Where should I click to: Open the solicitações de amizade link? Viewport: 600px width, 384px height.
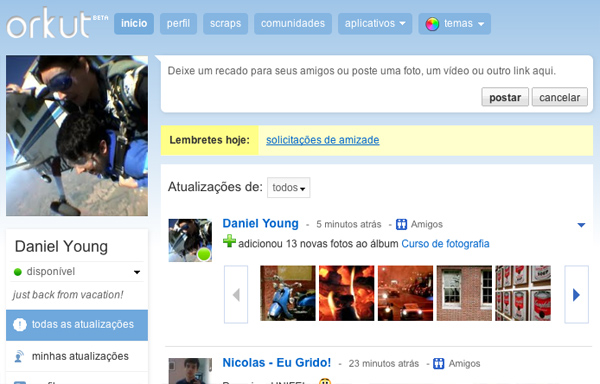click(323, 140)
